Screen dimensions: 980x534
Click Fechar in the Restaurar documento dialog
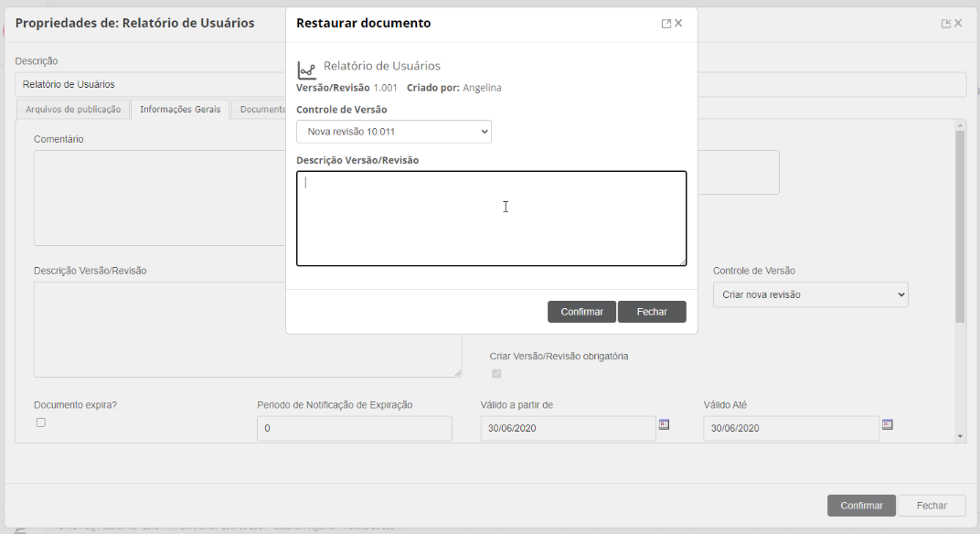pos(652,312)
